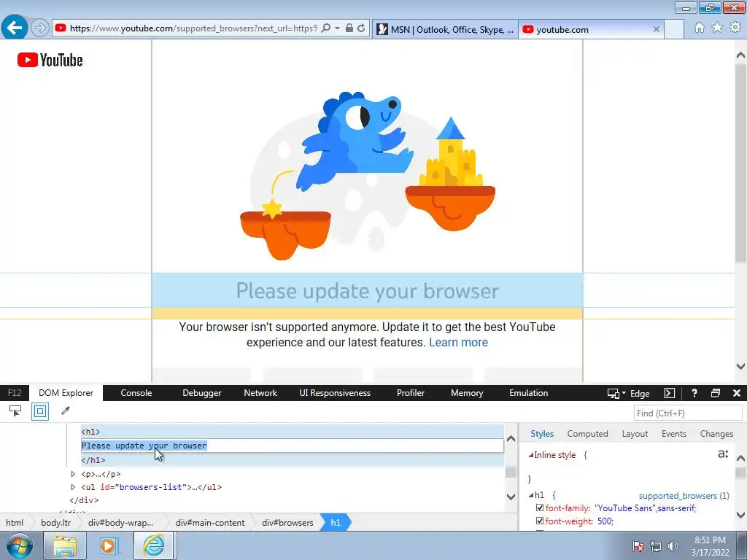Open Favorites via the star icon
The width and height of the screenshot is (747, 560).
(717, 28)
